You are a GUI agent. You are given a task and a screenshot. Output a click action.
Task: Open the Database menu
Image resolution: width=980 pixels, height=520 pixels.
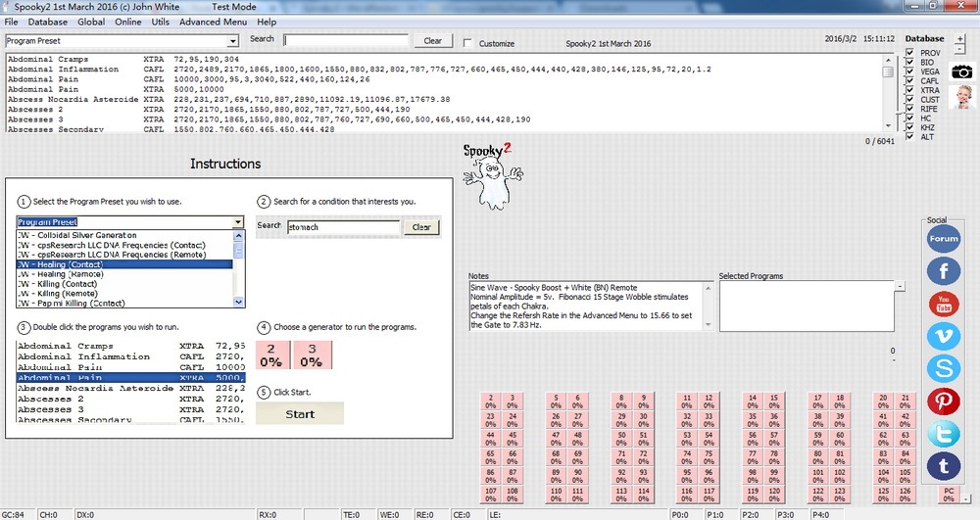[x=47, y=22]
